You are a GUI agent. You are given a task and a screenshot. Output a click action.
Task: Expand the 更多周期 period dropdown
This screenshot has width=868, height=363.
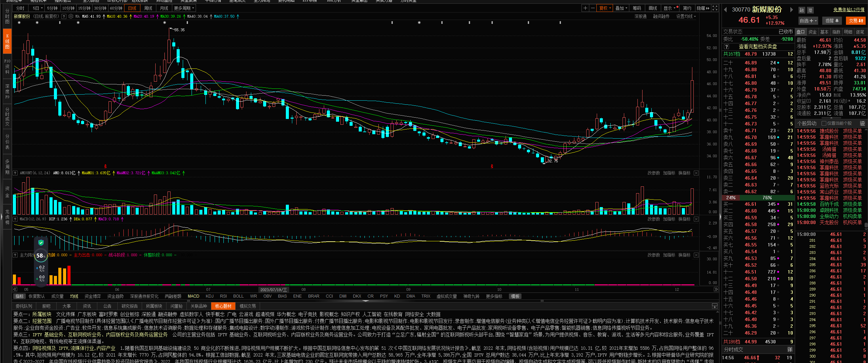coord(184,8)
